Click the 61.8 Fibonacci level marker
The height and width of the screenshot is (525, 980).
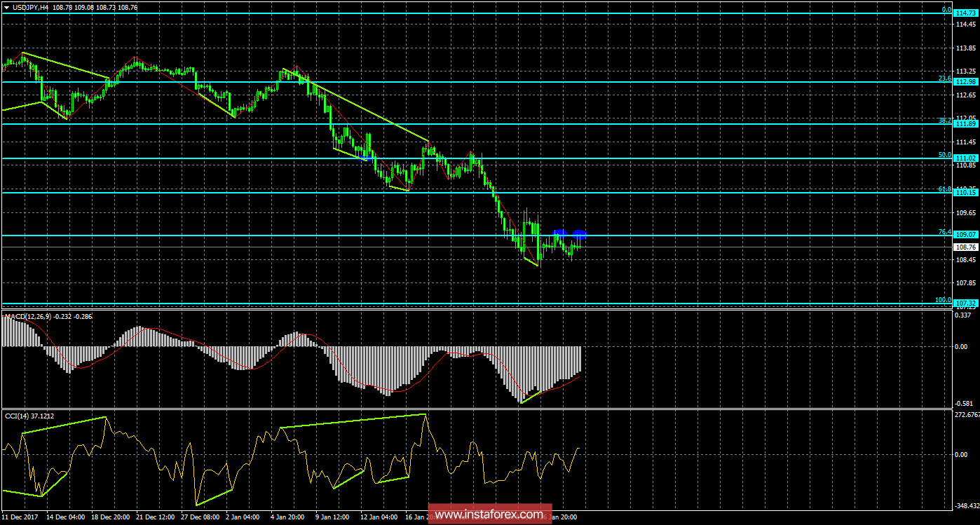click(944, 189)
